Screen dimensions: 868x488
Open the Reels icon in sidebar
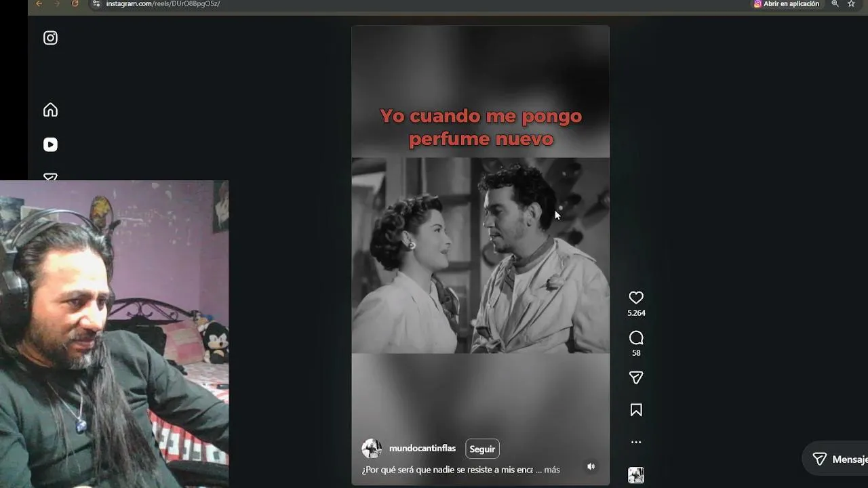[x=50, y=144]
